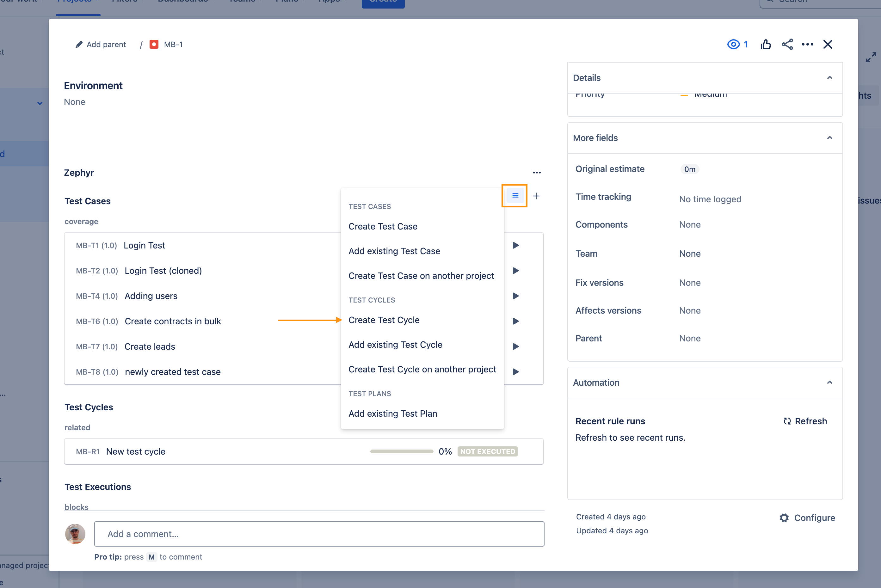The image size is (881, 588).
Task: Open issue actions three-dot menu
Action: pyautogui.click(x=807, y=45)
